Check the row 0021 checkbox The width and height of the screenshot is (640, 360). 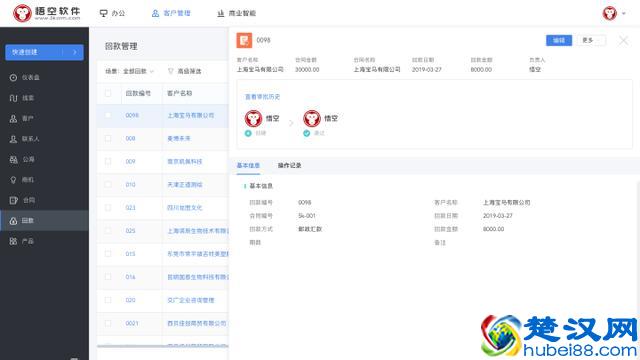tap(108, 323)
